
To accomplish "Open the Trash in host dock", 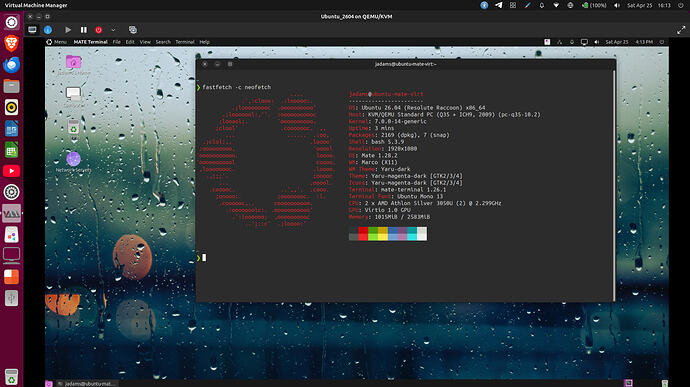I will (11, 377).
